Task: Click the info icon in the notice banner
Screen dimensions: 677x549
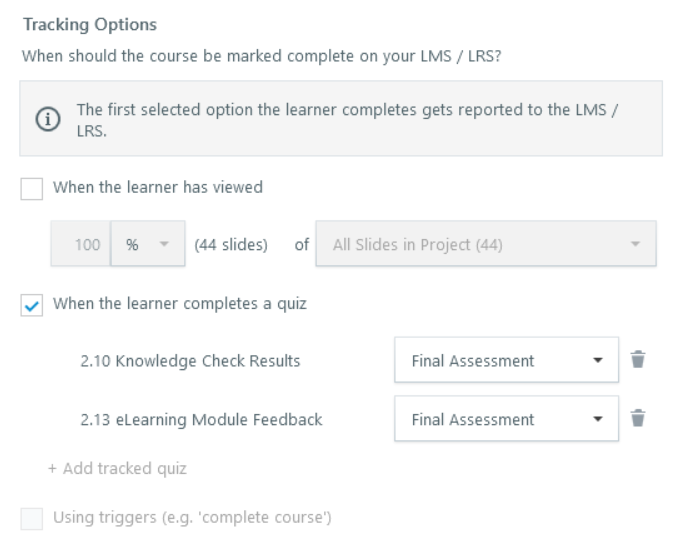Action: point(47,119)
